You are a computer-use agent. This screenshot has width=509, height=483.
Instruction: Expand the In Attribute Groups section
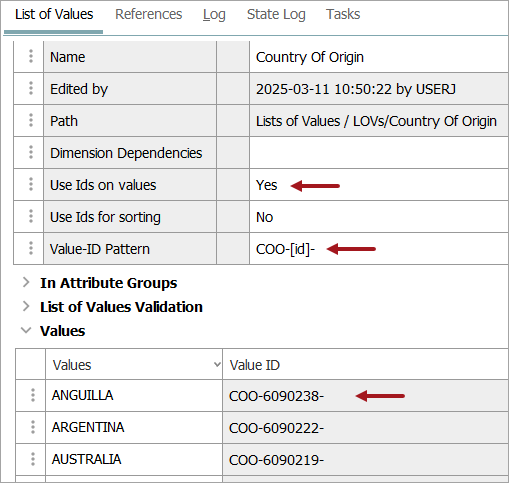pos(26,283)
